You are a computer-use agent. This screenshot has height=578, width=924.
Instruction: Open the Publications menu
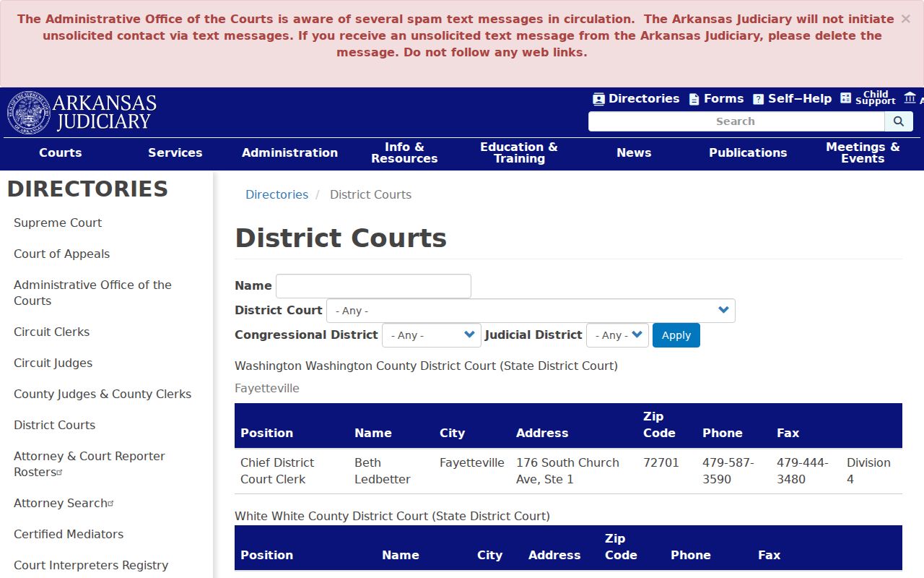748,152
